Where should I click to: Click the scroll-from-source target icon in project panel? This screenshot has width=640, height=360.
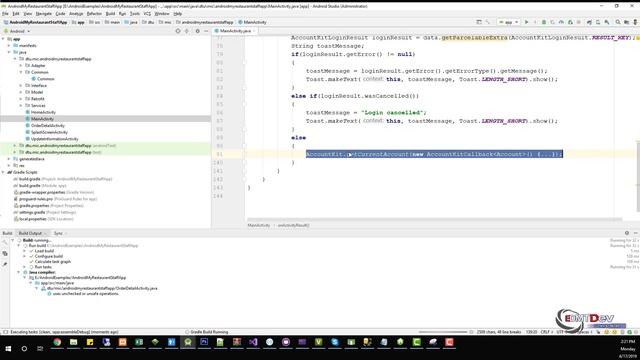click(x=178, y=31)
